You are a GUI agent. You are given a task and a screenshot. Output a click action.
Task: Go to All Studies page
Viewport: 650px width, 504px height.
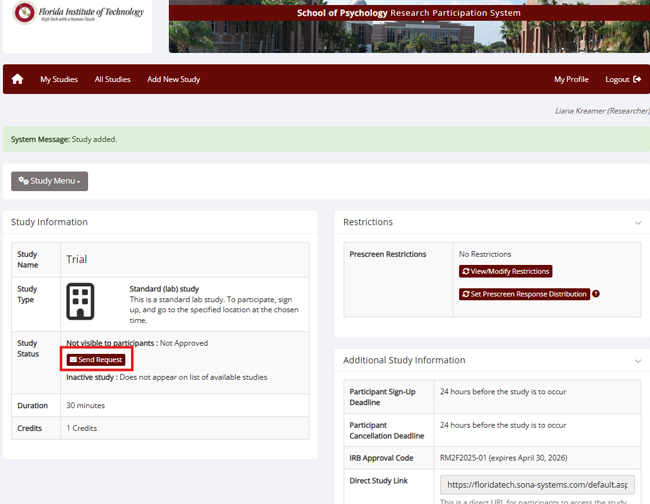coord(112,79)
